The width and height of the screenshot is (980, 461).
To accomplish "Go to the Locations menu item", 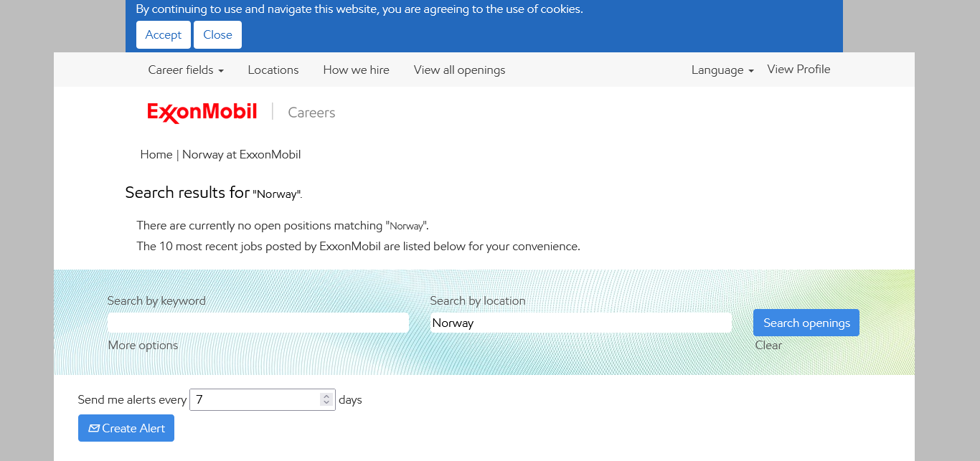I will 273,70.
